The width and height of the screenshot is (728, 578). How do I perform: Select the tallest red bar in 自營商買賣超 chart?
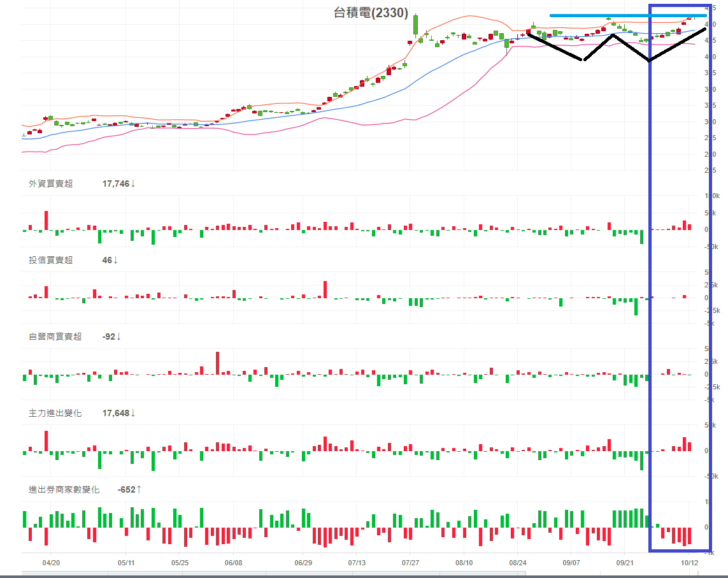coord(217,363)
